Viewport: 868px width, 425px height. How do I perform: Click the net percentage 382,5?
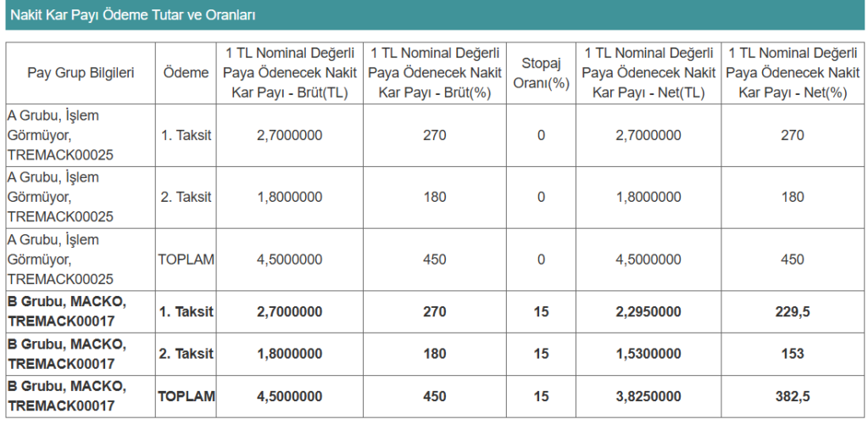click(793, 396)
